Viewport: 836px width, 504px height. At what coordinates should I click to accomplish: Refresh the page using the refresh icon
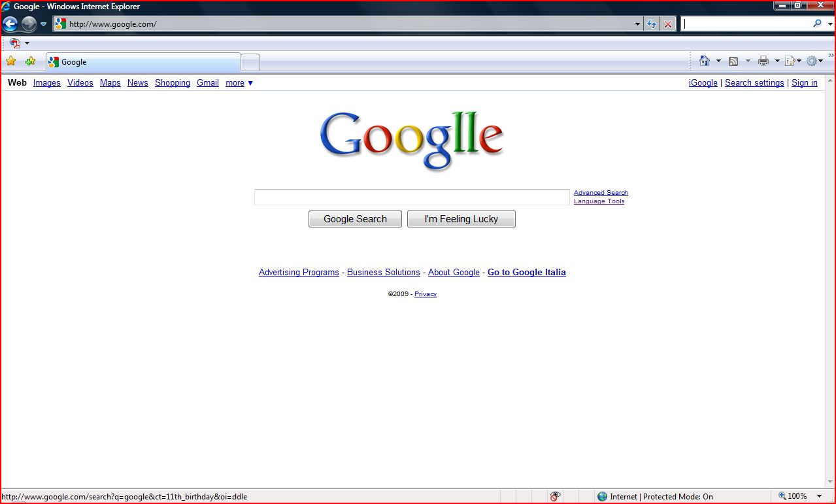pyautogui.click(x=652, y=24)
